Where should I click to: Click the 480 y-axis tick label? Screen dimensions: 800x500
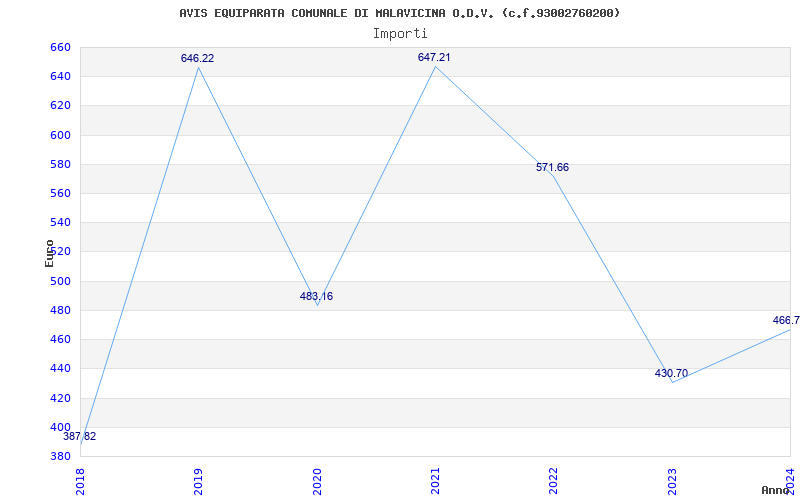click(60, 310)
